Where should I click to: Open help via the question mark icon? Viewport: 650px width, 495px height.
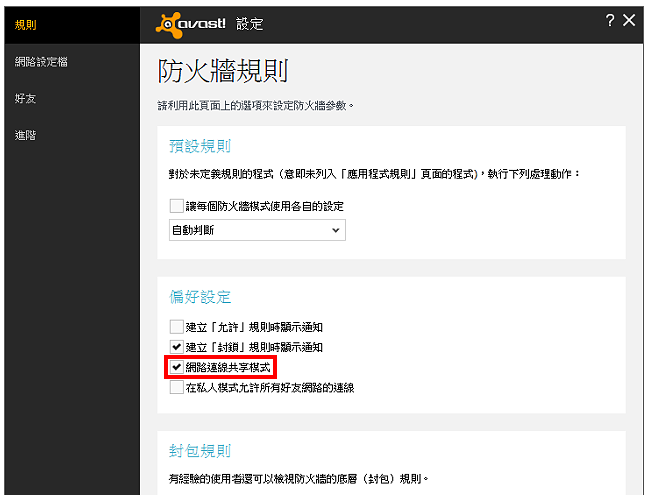coord(609,20)
